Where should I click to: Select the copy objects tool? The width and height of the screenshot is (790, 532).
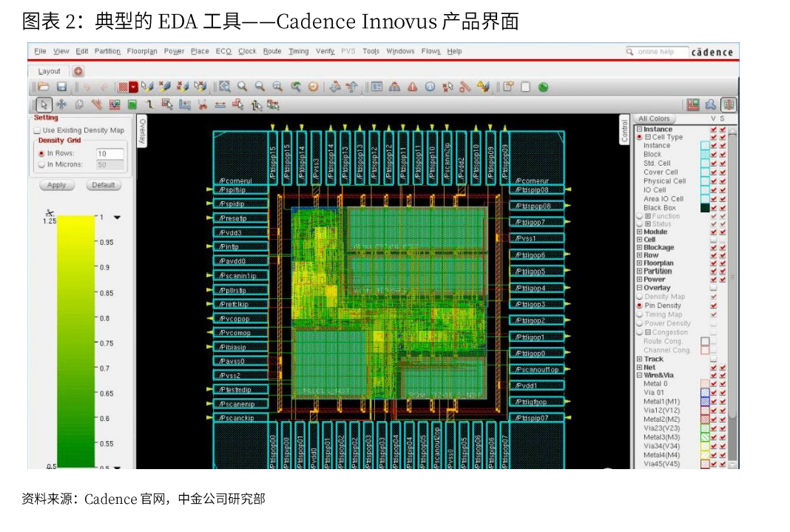[x=79, y=105]
